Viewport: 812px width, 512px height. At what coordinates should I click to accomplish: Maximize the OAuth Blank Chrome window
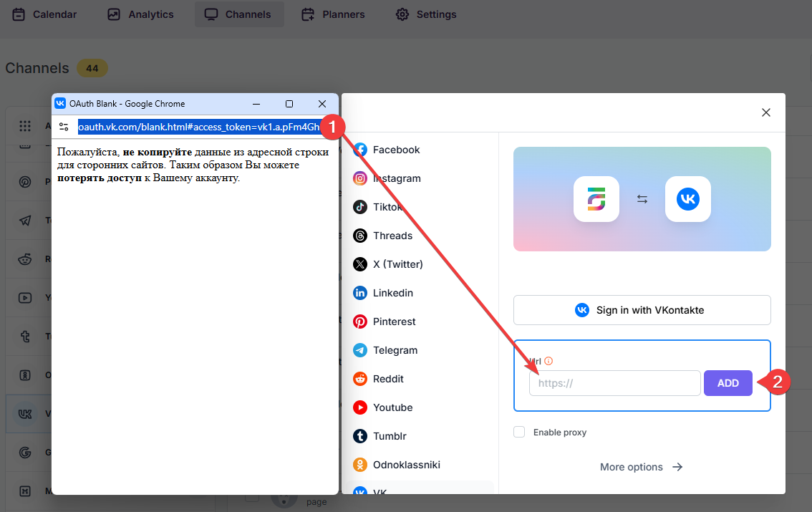pyautogui.click(x=289, y=104)
